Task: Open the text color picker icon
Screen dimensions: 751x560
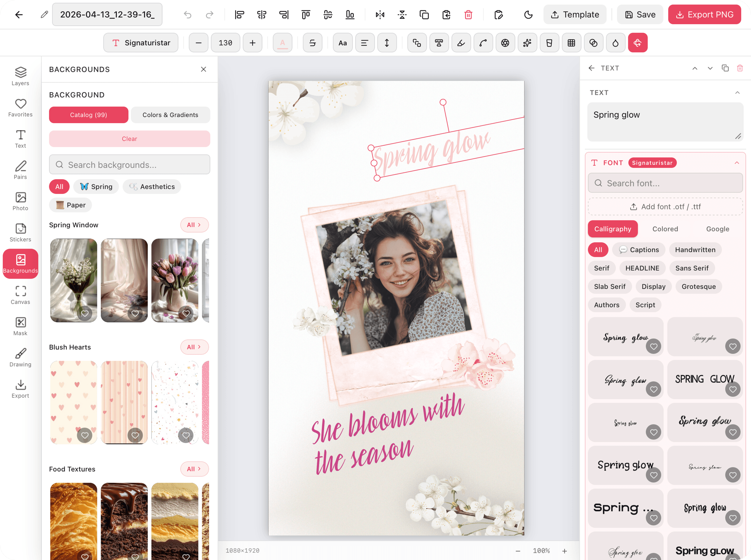Action: [282, 43]
